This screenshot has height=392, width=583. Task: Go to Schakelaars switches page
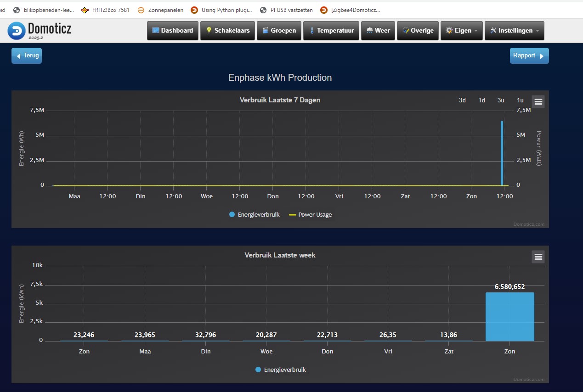click(228, 31)
